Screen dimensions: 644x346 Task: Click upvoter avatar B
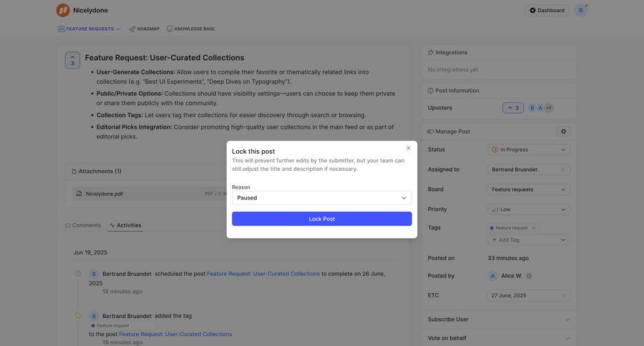tap(532, 108)
